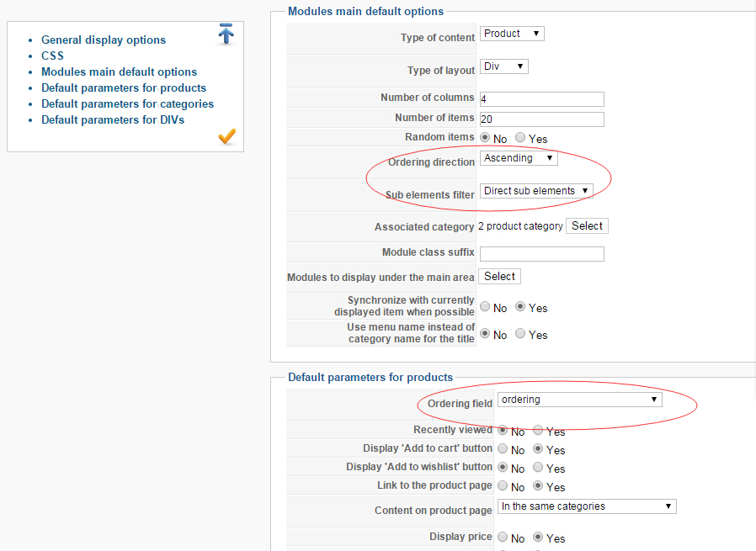Click the Number of columns input field
The height and width of the screenshot is (551, 756).
(541, 99)
